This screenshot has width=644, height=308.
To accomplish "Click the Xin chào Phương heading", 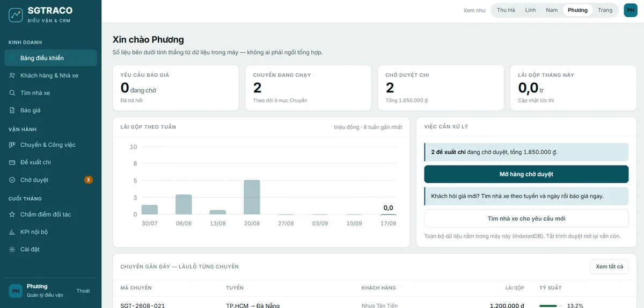I will point(148,39).
